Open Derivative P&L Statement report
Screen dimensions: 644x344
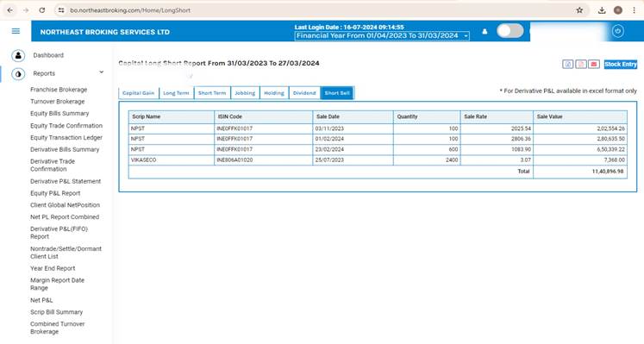tap(66, 181)
